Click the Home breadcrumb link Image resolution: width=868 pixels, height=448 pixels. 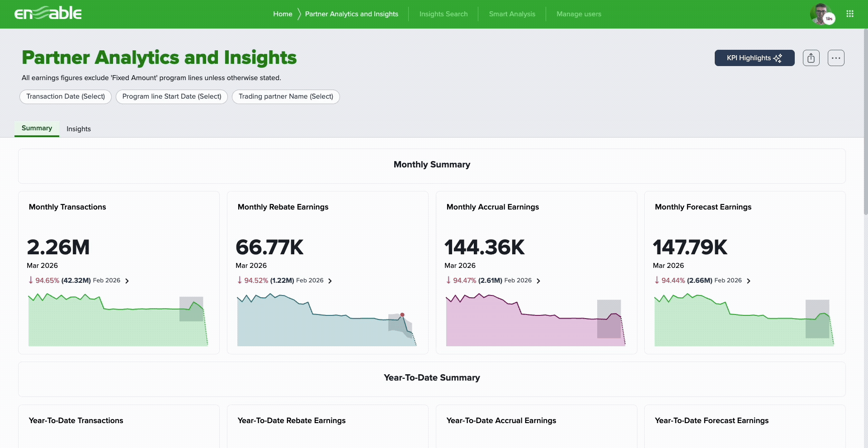[283, 14]
